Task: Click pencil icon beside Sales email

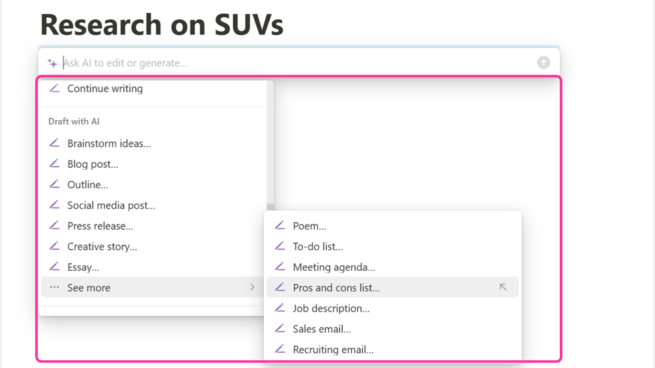Action: pos(280,328)
